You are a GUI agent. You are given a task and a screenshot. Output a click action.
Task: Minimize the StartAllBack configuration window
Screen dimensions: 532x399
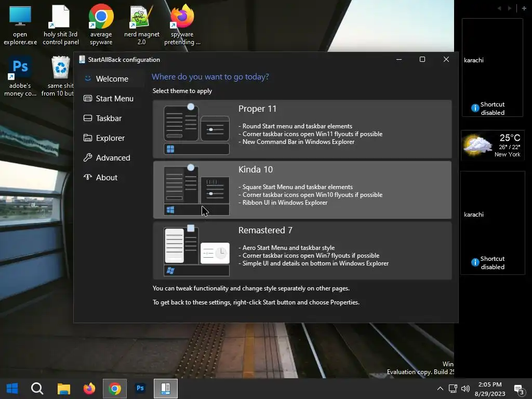click(x=399, y=59)
